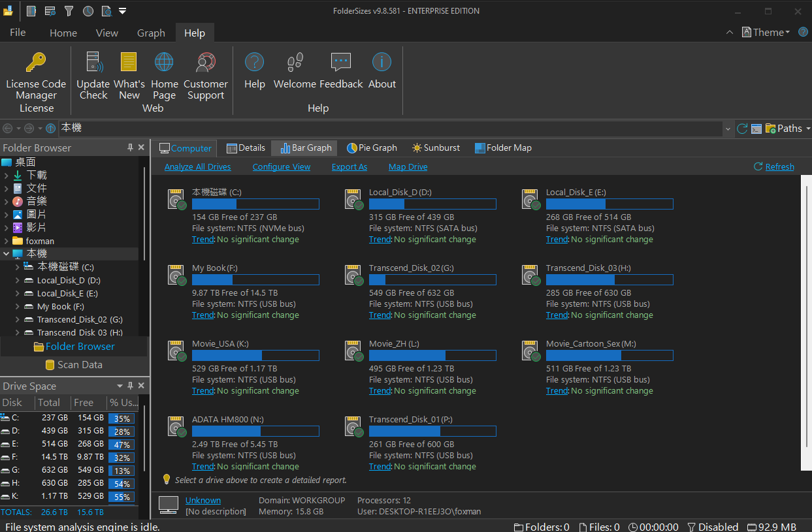This screenshot has height=532, width=812.
Task: Open the License Code Manager key icon
Action: click(x=36, y=63)
